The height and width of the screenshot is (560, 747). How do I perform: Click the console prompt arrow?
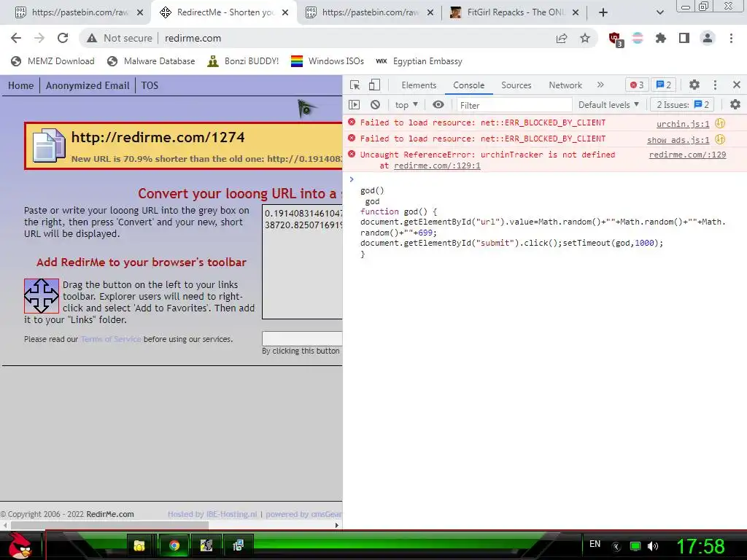(352, 179)
